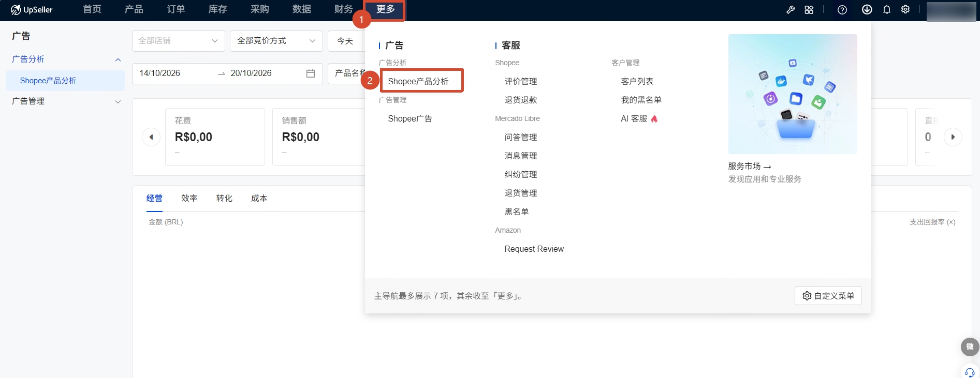Viewport: 980px width, 378px height.
Task: Open the 采购 menu
Action: click(x=260, y=9)
